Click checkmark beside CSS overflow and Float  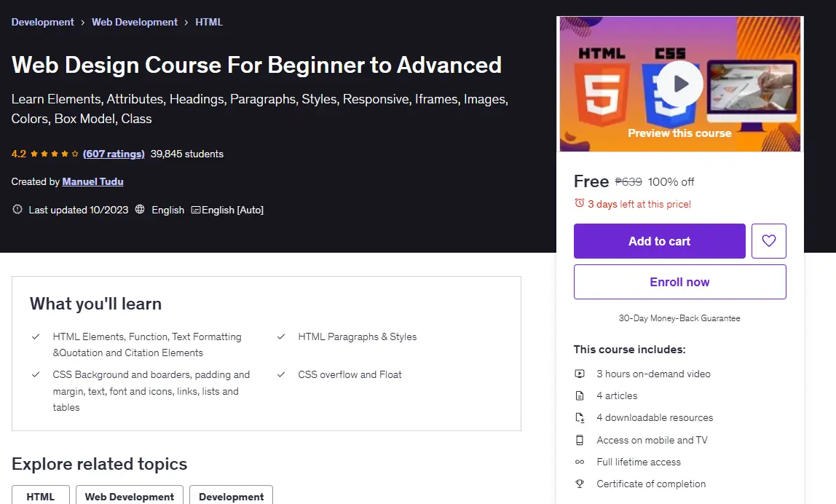(281, 374)
